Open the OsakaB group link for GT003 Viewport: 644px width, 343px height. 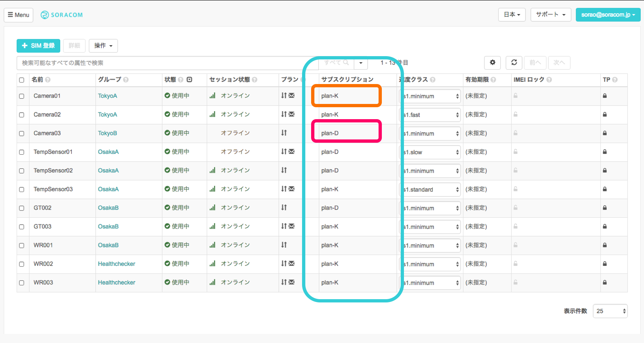pyautogui.click(x=108, y=227)
